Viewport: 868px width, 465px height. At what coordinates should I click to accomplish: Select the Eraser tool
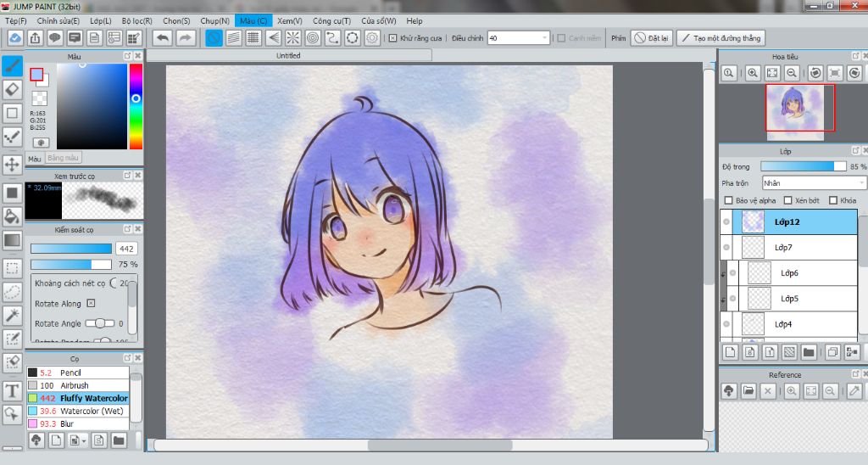pyautogui.click(x=12, y=89)
